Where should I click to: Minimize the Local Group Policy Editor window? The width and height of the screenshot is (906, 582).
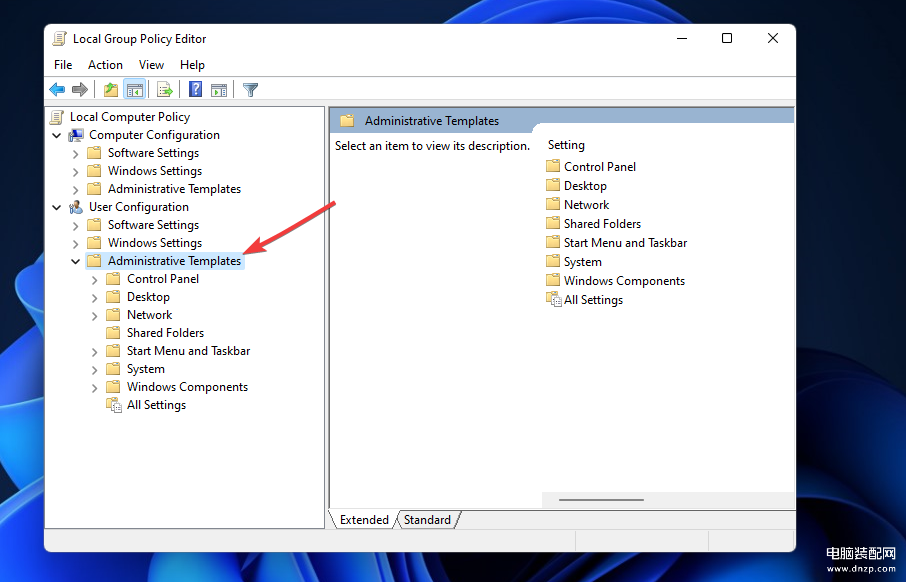click(682, 38)
